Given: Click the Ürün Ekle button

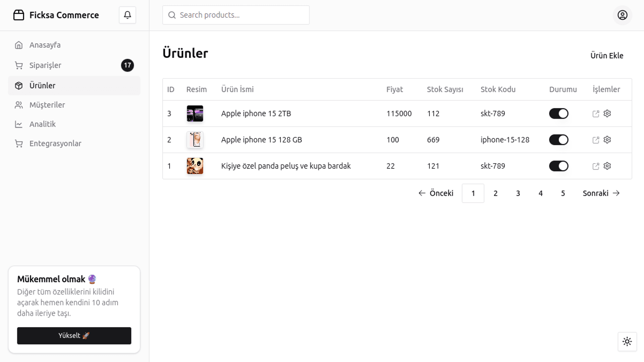Looking at the screenshot, I should tap(606, 56).
